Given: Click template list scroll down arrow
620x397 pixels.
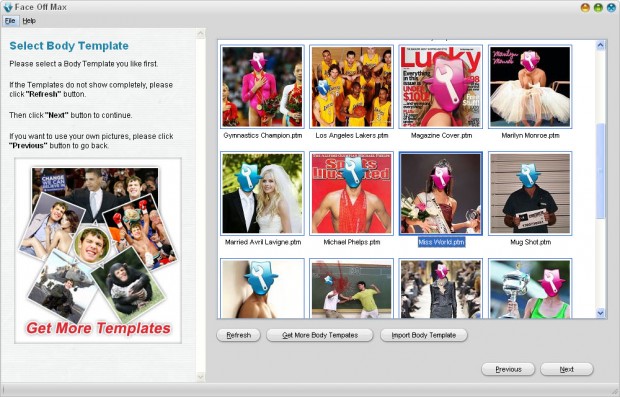Looking at the screenshot, I should coord(601,313).
